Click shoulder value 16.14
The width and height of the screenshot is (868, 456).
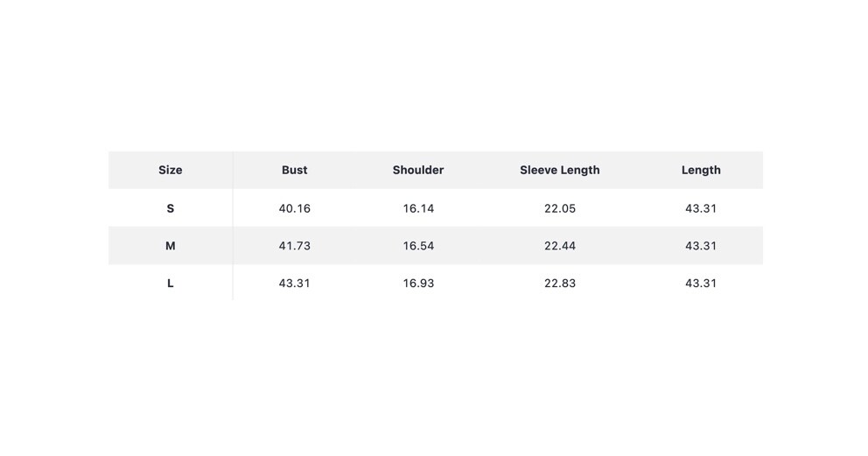418,208
